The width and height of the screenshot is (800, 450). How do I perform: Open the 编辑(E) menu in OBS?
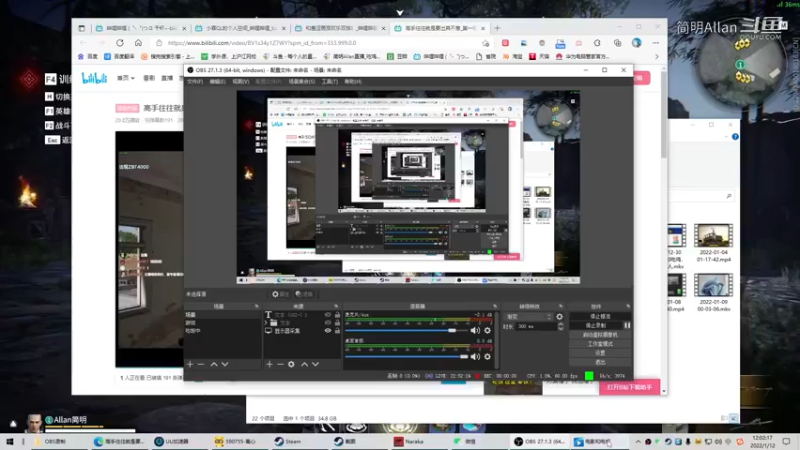tap(217, 82)
